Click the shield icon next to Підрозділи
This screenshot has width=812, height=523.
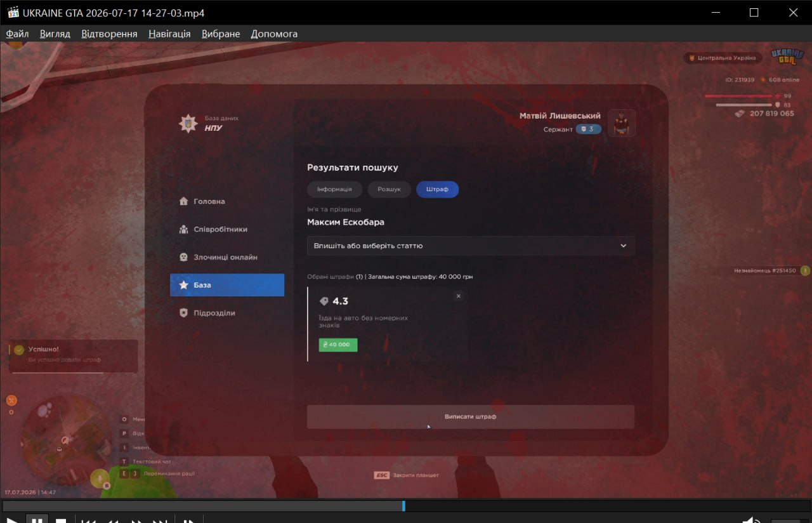[x=183, y=313]
